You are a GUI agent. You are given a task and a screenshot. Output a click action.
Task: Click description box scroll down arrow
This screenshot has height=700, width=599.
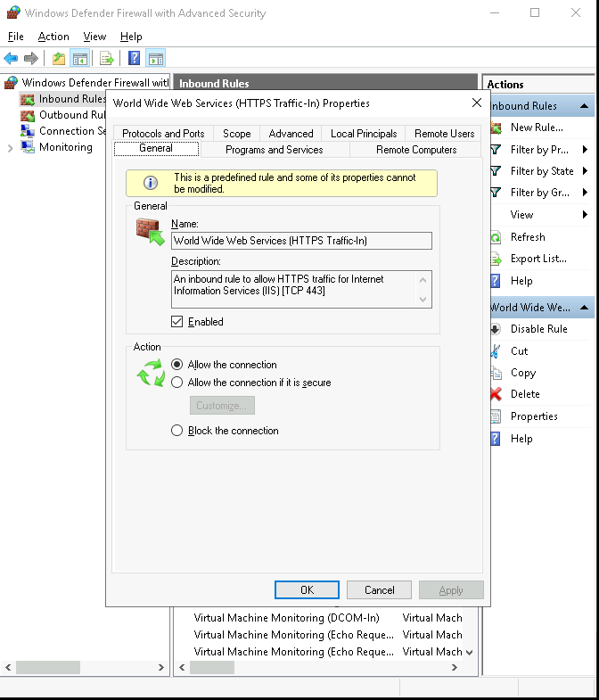423,300
